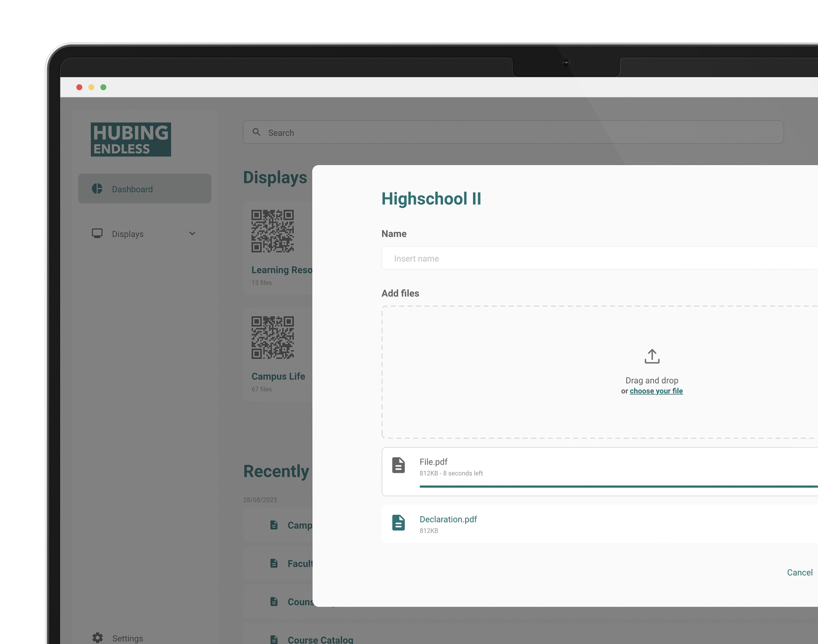Click the upload arrow icon in drop zone

click(652, 356)
